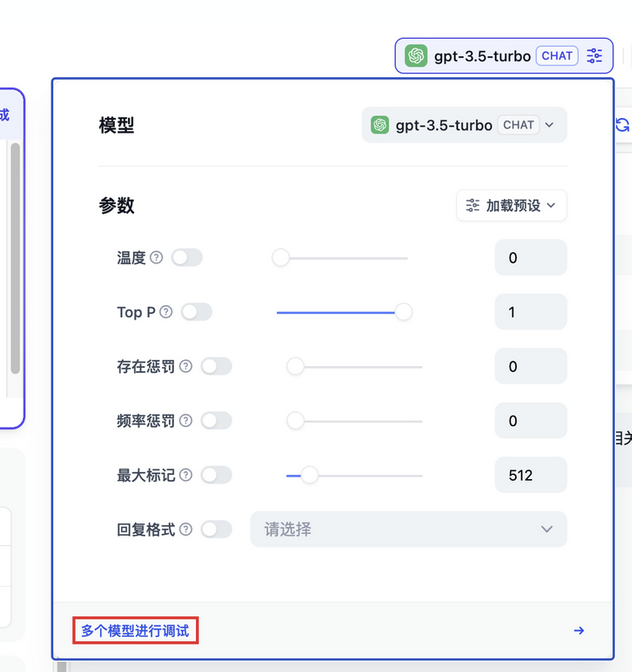Click the 多个模型进行调试 link

(135, 631)
